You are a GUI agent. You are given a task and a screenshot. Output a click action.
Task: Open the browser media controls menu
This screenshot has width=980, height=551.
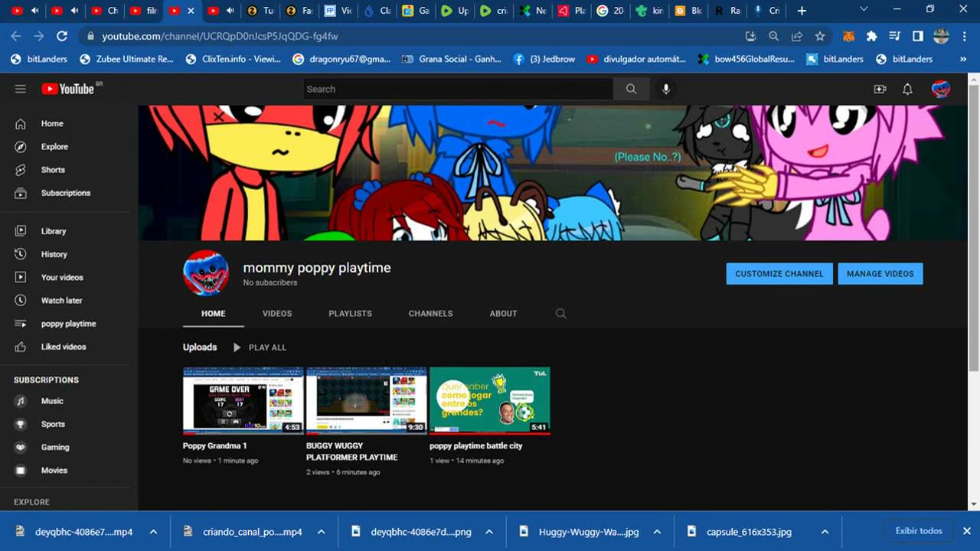[x=894, y=36]
